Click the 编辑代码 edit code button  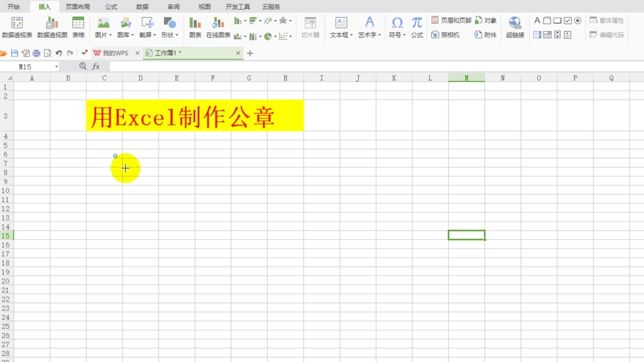(x=607, y=35)
